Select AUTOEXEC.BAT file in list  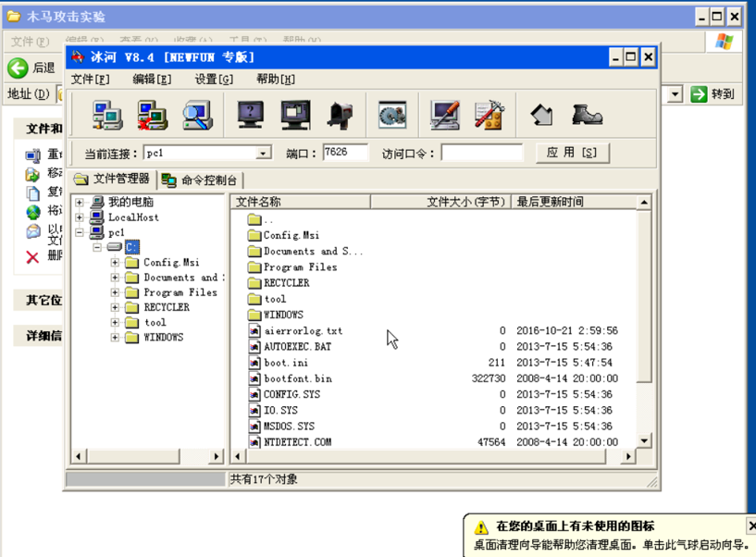click(x=297, y=347)
